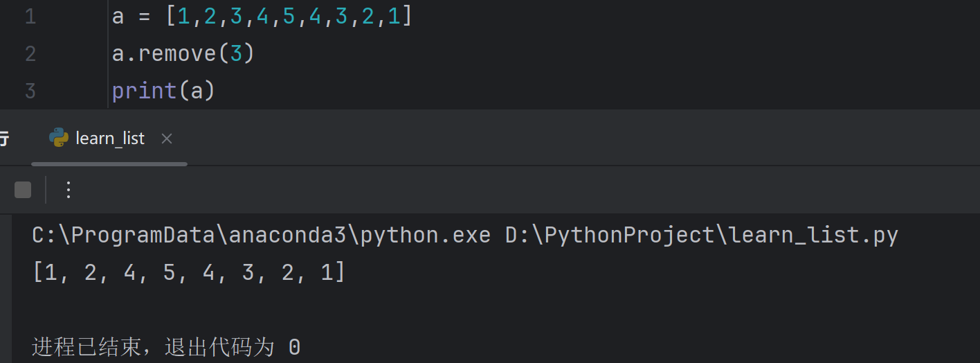Click line number 1 in the gutter
Image resolution: width=980 pixels, height=363 pixels.
coord(30,17)
